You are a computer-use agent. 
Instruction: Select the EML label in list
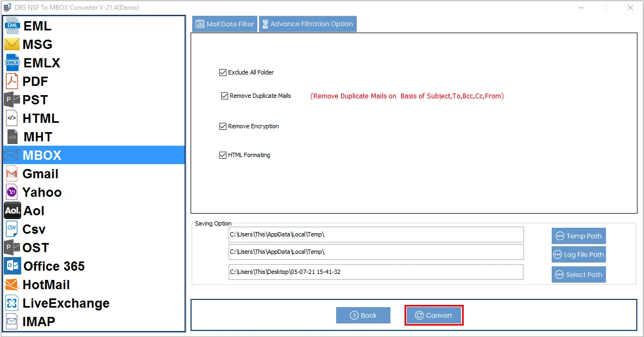pyautogui.click(x=37, y=26)
